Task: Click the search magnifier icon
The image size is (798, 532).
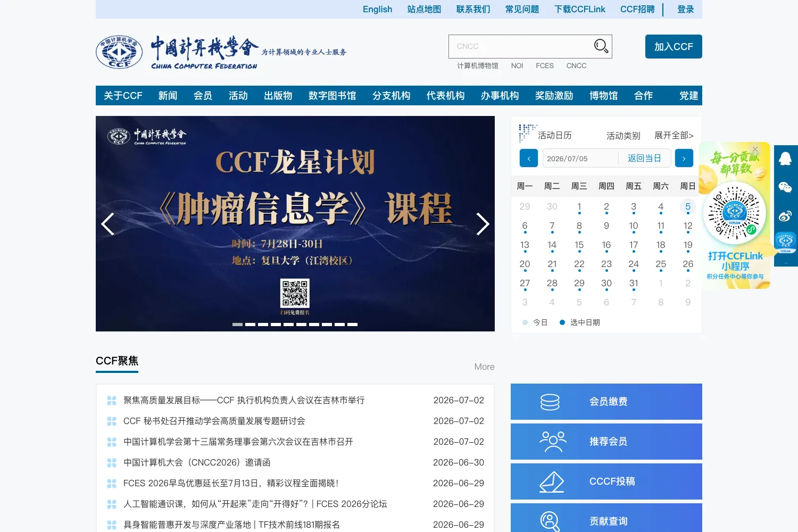Action: tap(601, 46)
